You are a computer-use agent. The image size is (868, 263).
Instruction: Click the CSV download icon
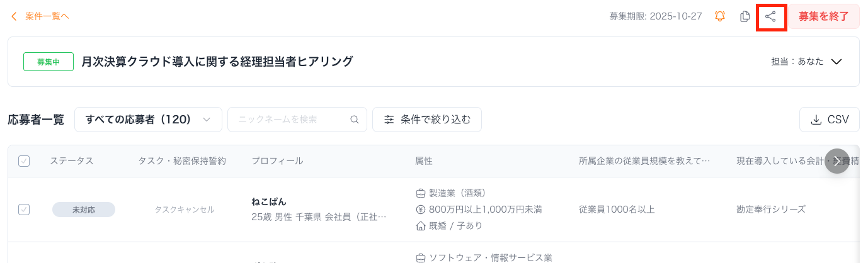tap(816, 120)
